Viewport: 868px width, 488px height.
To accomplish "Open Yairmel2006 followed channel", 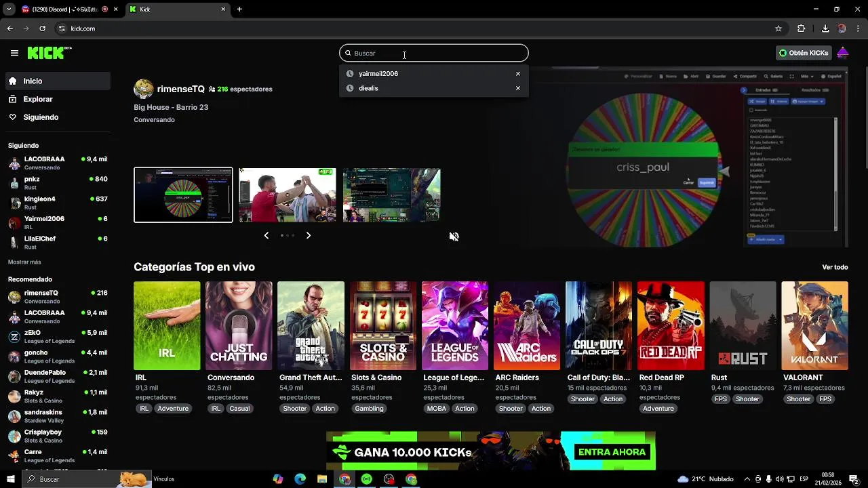I will tap(58, 223).
